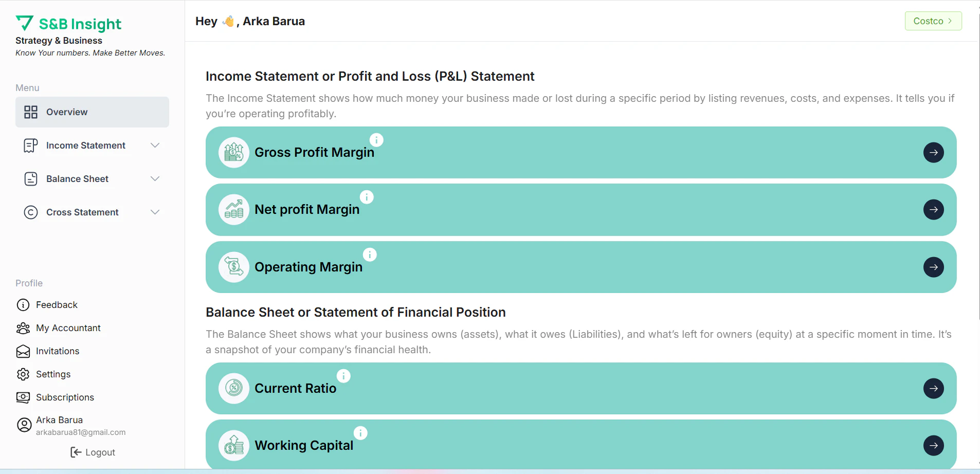Go to My Accountant
The width and height of the screenshot is (980, 474).
point(68,328)
